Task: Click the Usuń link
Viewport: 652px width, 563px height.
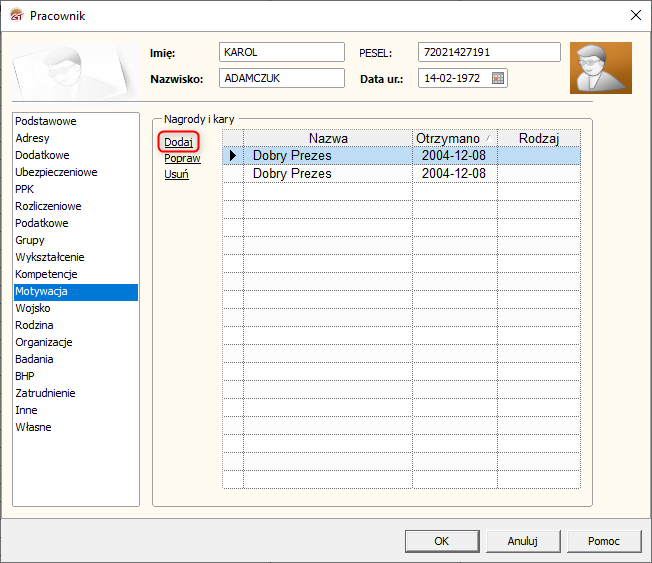Action: (176, 174)
